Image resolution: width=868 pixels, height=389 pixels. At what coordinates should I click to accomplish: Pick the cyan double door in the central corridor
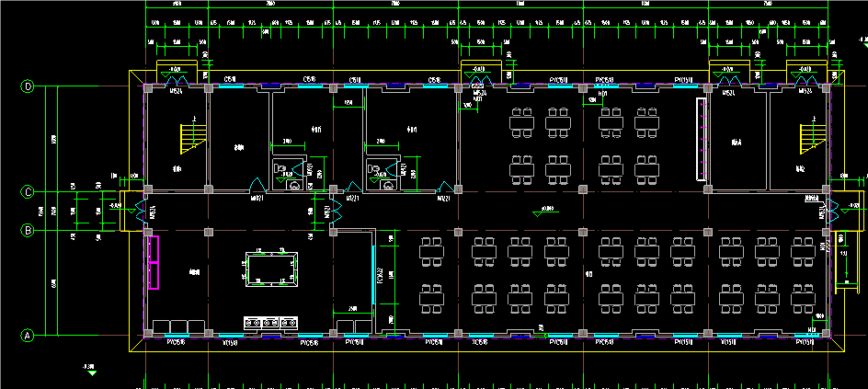(336, 212)
